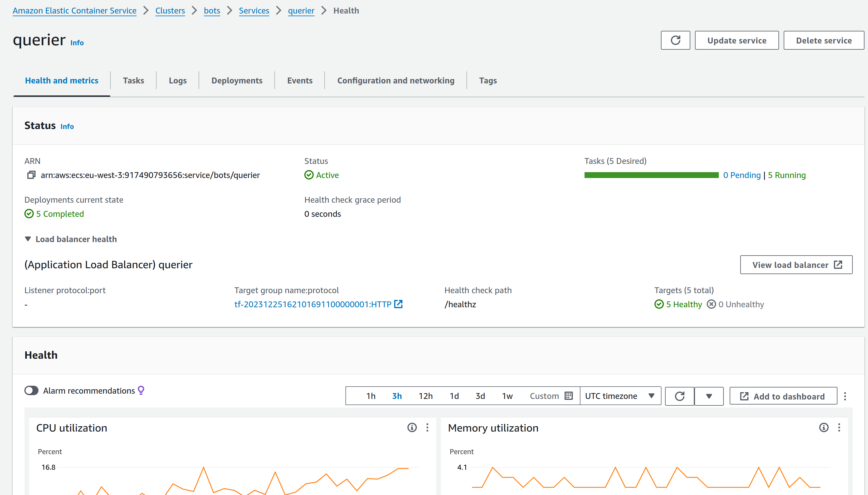Open CPU utilization chart options menu

tap(427, 427)
